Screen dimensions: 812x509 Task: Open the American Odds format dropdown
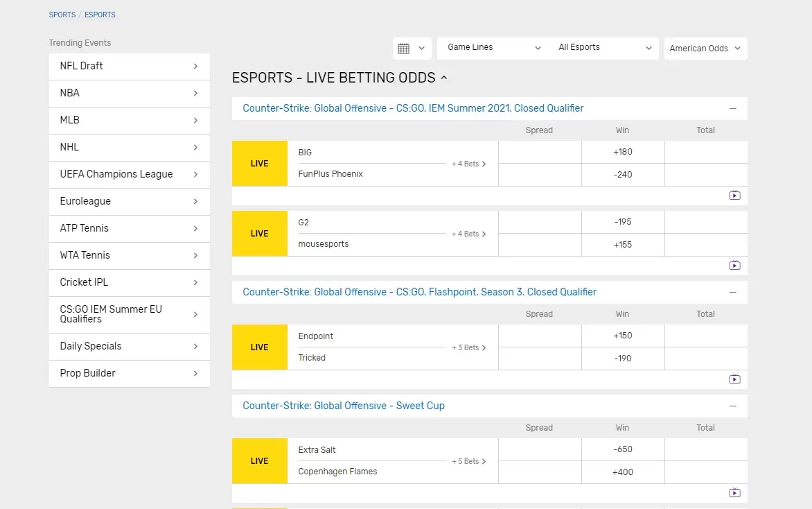tap(705, 49)
